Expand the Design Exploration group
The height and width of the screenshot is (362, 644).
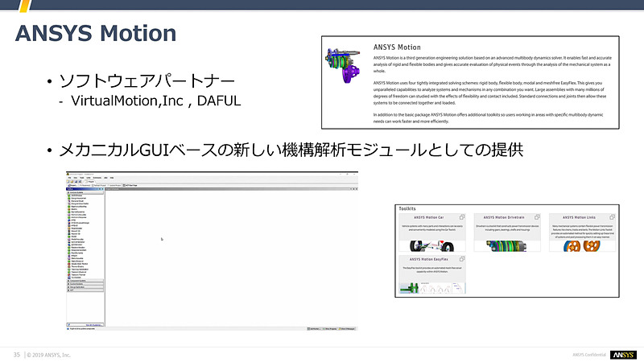68,287
